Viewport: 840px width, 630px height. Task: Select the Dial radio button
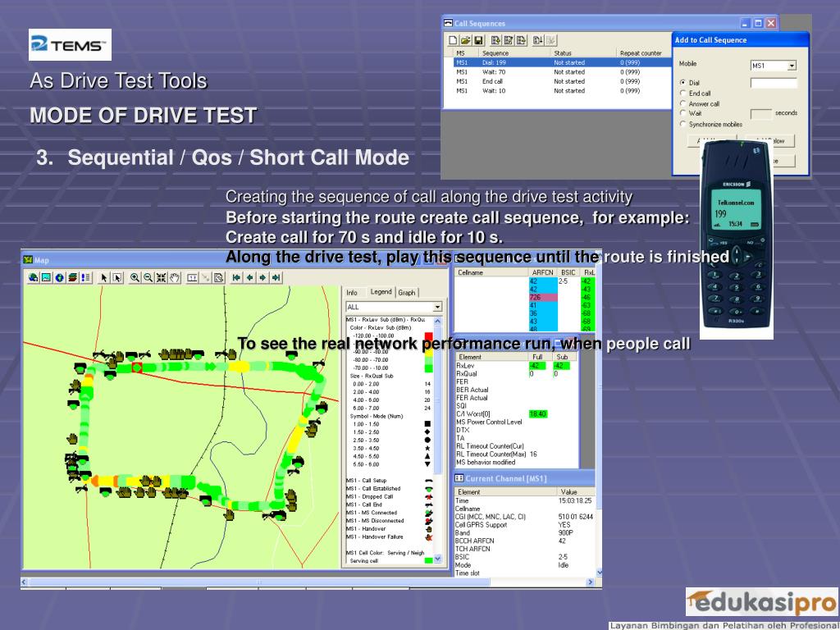point(683,83)
